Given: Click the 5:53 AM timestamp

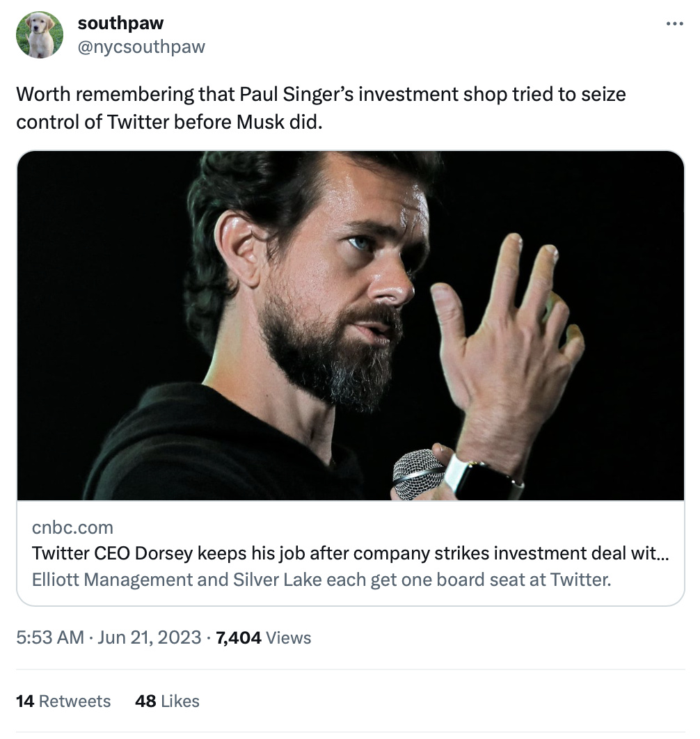Looking at the screenshot, I should (x=50, y=637).
